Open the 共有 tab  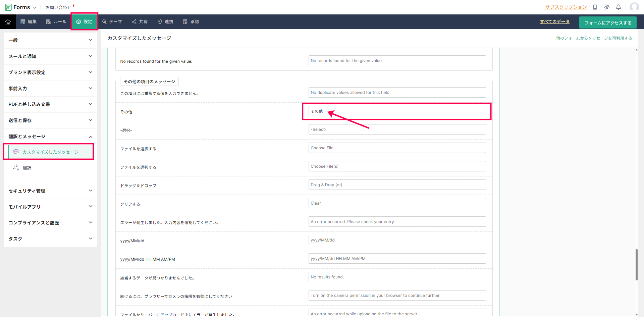[x=140, y=22]
